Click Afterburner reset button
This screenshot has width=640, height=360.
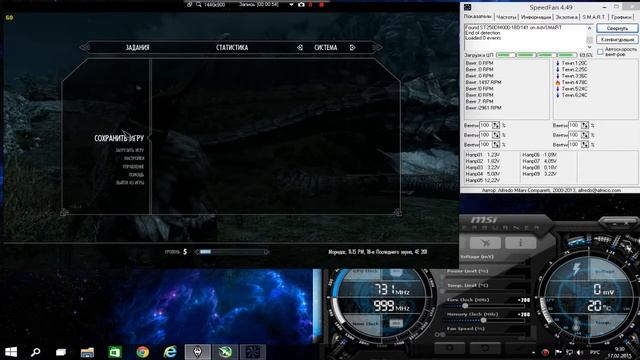click(484, 348)
